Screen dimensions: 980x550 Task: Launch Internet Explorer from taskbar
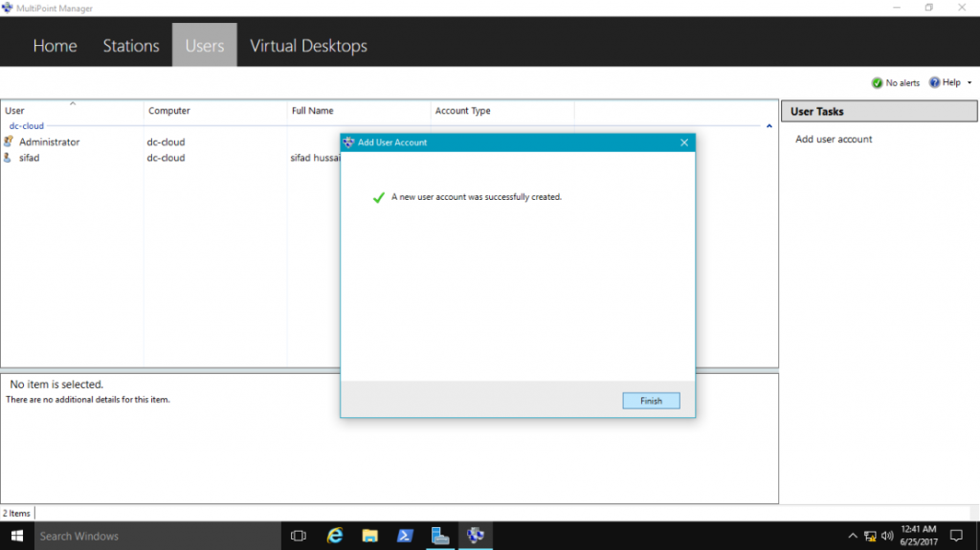(335, 536)
